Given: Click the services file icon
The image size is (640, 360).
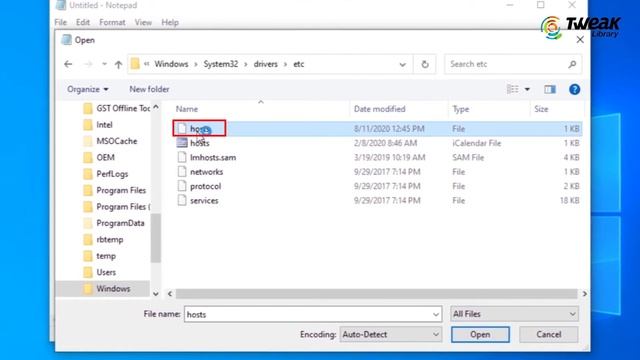Looking at the screenshot, I should [x=182, y=200].
